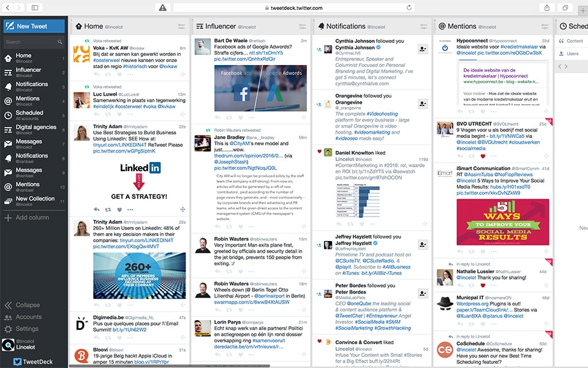Like Luc Luwel's Samenwerking tweet

[x=119, y=114]
